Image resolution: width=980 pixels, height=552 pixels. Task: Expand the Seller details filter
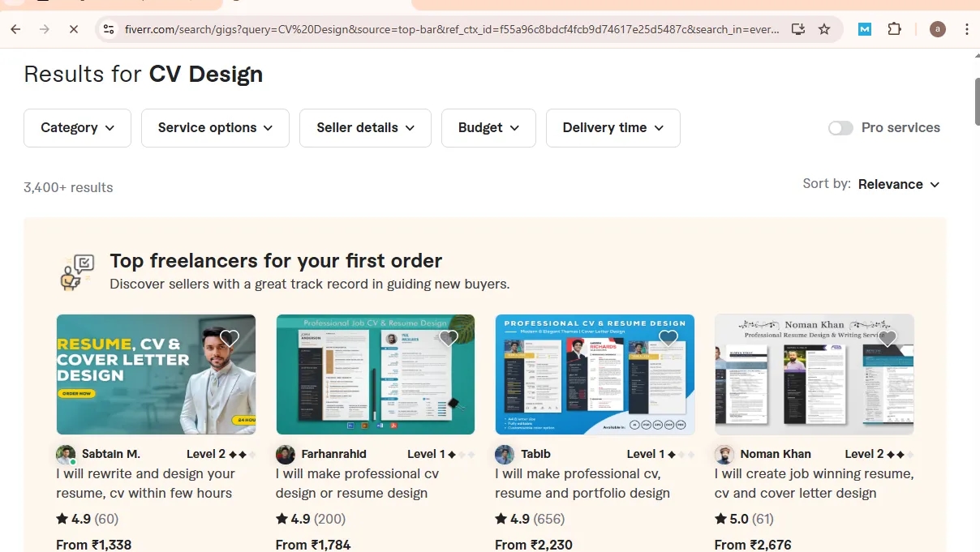365,128
